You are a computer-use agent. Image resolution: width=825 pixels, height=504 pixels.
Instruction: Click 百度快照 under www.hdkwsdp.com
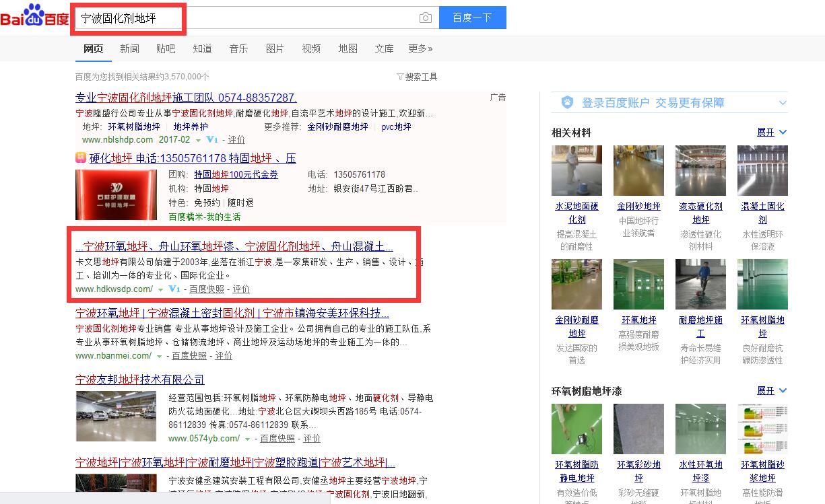(207, 289)
